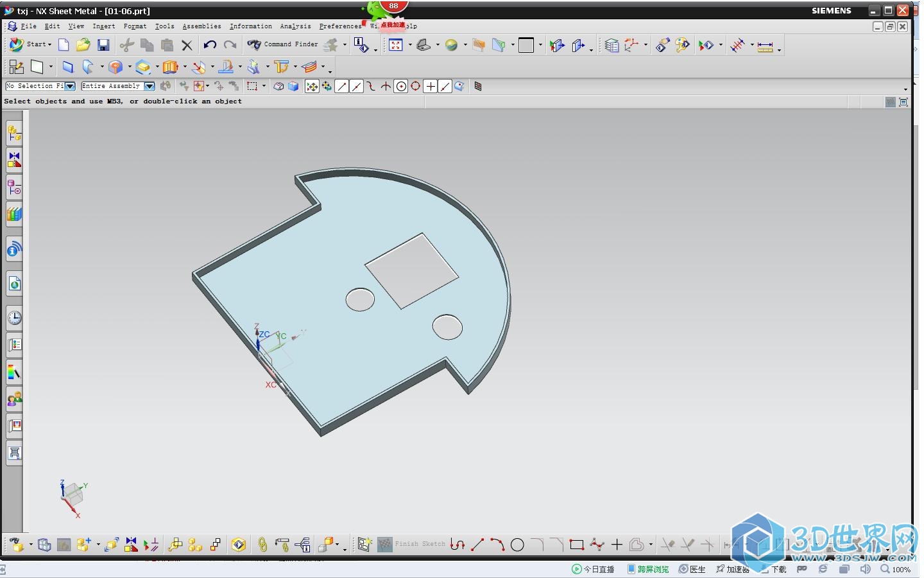924x578 pixels.
Task: Toggle the Enable Snap Point button
Action: tap(312, 86)
